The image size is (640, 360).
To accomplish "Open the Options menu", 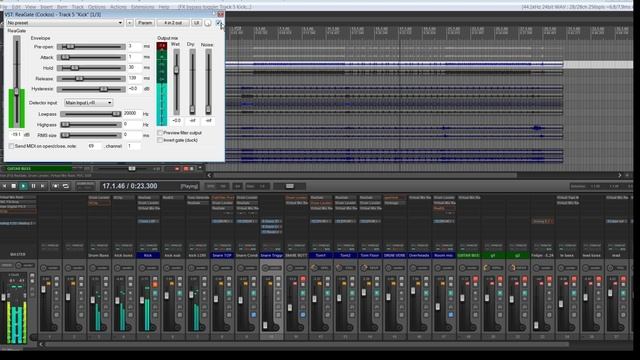I will pos(97,7).
